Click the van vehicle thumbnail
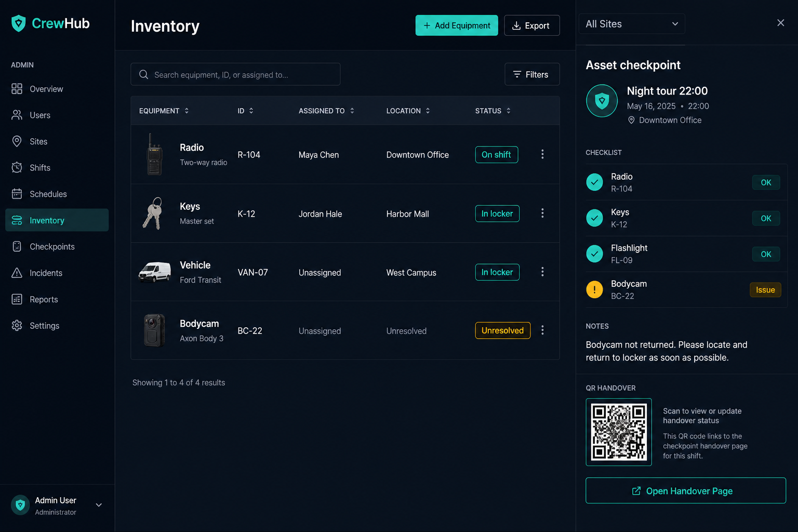 154,272
